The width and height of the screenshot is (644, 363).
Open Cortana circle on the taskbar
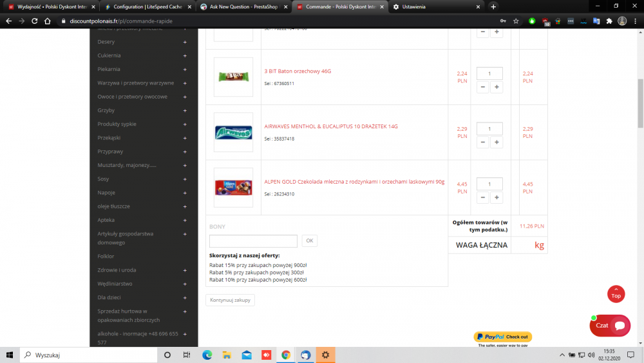pyautogui.click(x=167, y=355)
